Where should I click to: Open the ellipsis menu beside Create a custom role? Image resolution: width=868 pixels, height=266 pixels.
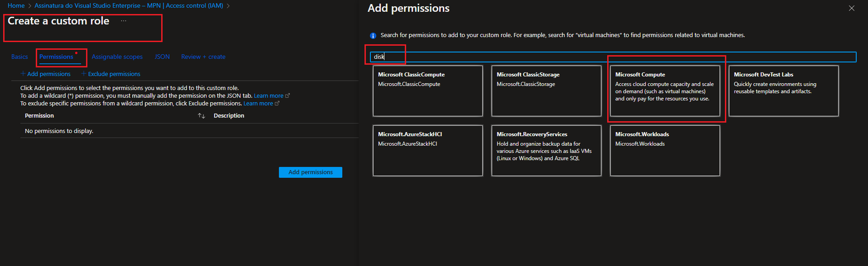click(124, 21)
